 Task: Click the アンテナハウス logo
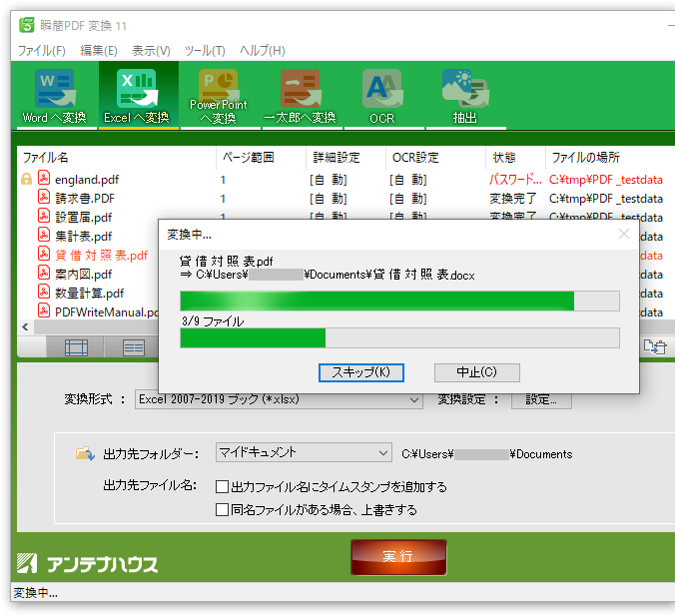point(88,564)
